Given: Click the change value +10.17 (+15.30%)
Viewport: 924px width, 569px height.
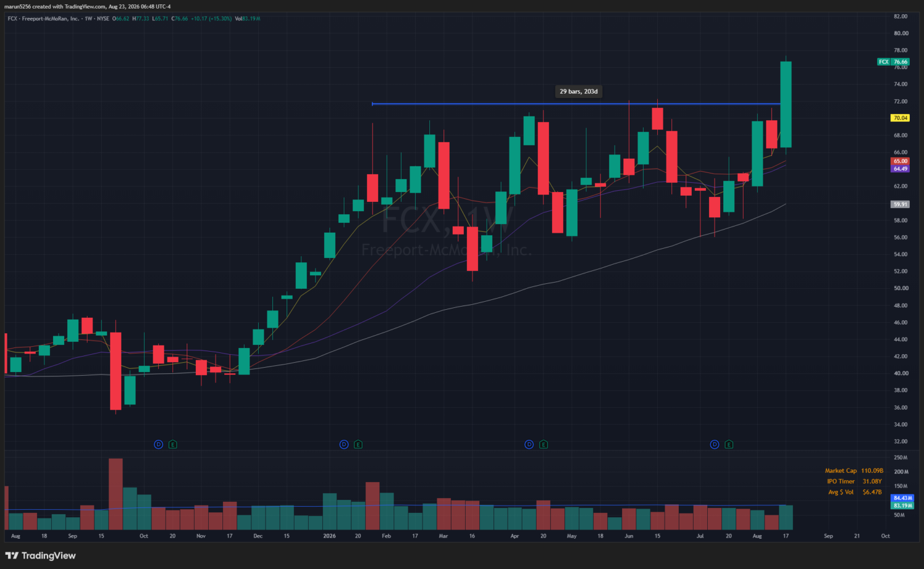Looking at the screenshot, I should coord(211,18).
